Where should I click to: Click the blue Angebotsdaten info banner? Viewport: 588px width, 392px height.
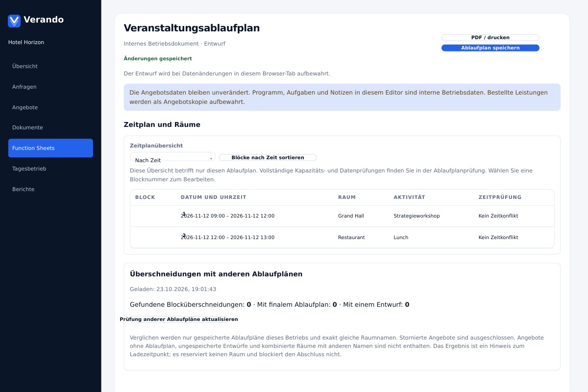(x=342, y=97)
